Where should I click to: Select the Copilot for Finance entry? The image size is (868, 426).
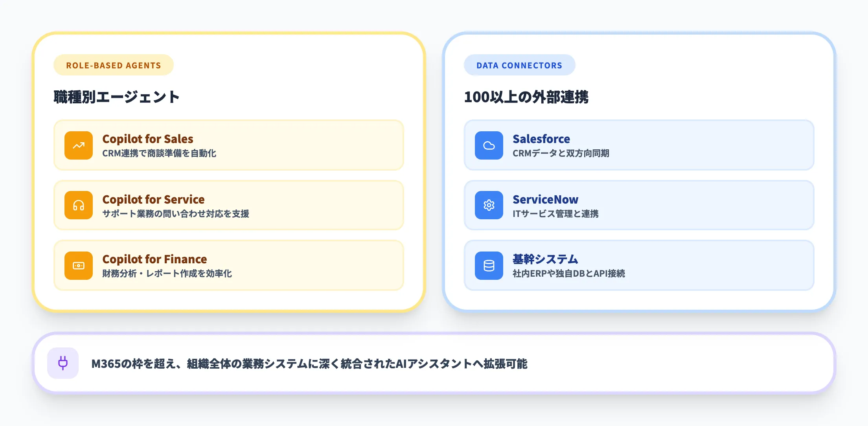pos(229,265)
